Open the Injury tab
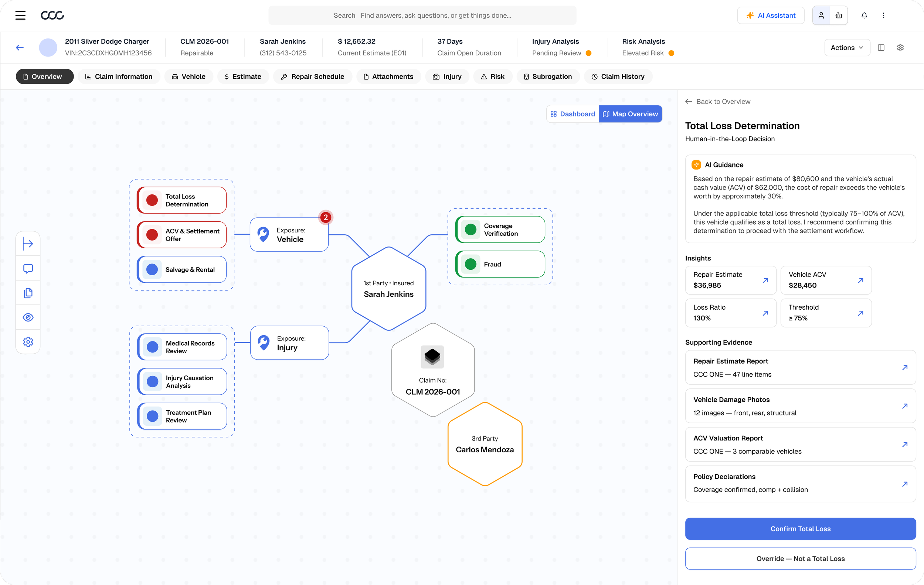 click(x=448, y=76)
